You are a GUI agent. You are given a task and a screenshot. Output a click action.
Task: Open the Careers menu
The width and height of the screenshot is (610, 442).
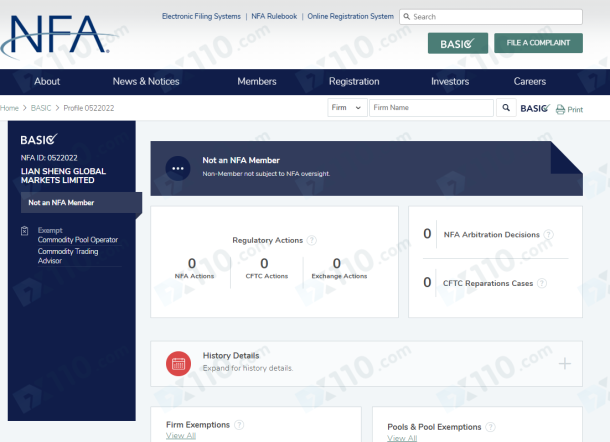[x=530, y=82]
